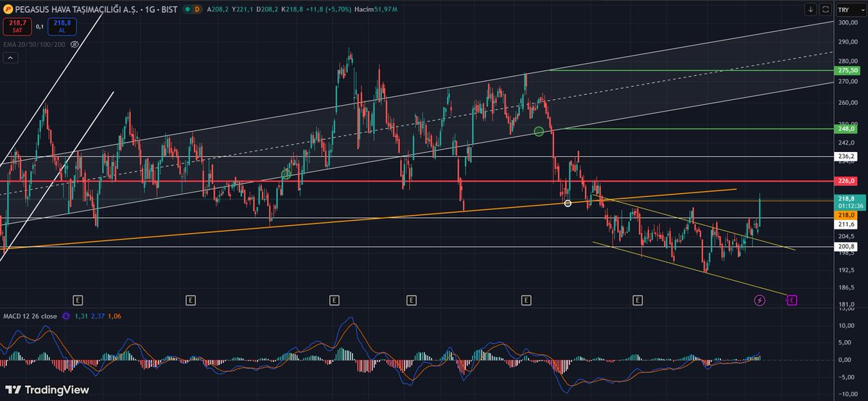This screenshot has width=868, height=401.
Task: Click the green market status dot
Action: (x=187, y=10)
